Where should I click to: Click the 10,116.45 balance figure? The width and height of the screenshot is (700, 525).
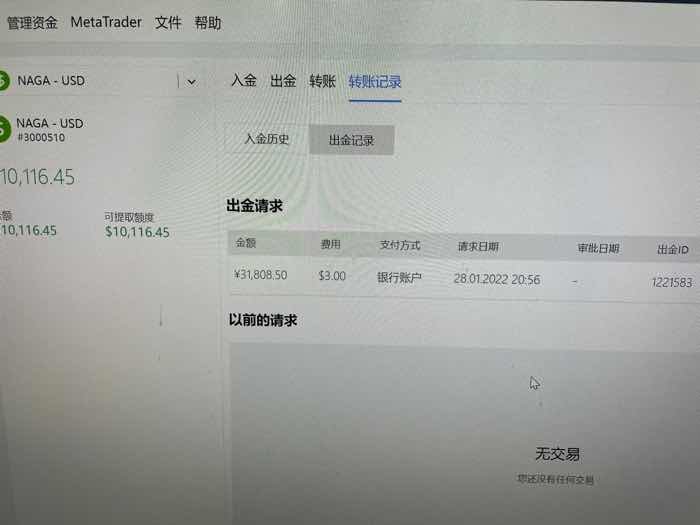click(x=38, y=177)
